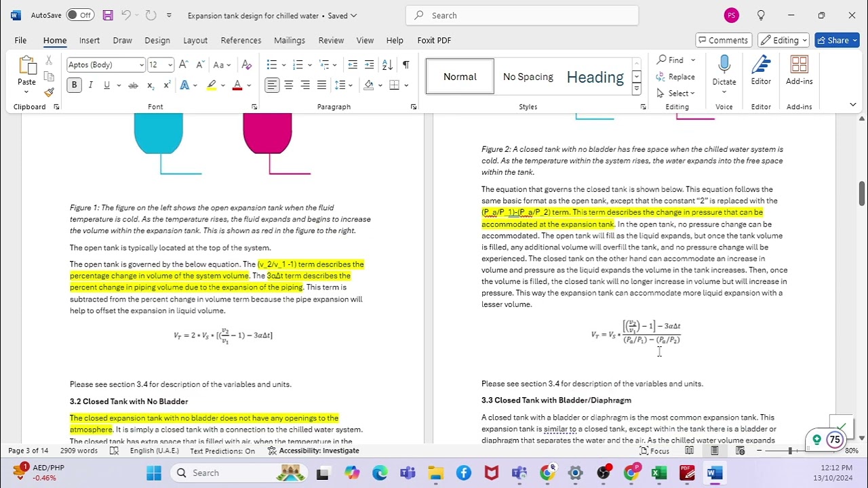Click the Comments button
The image size is (868, 488).
(724, 40)
